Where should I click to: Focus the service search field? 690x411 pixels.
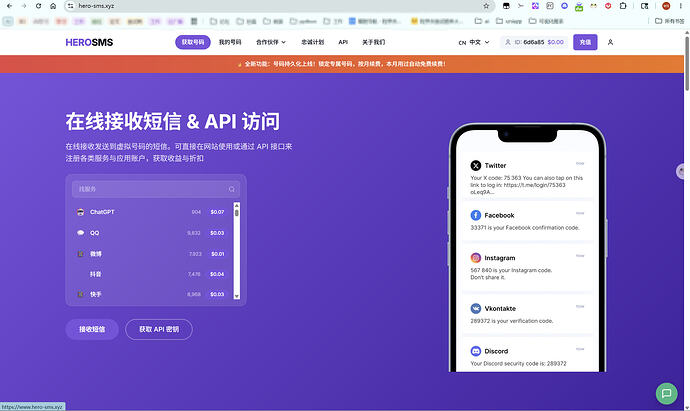click(x=156, y=189)
